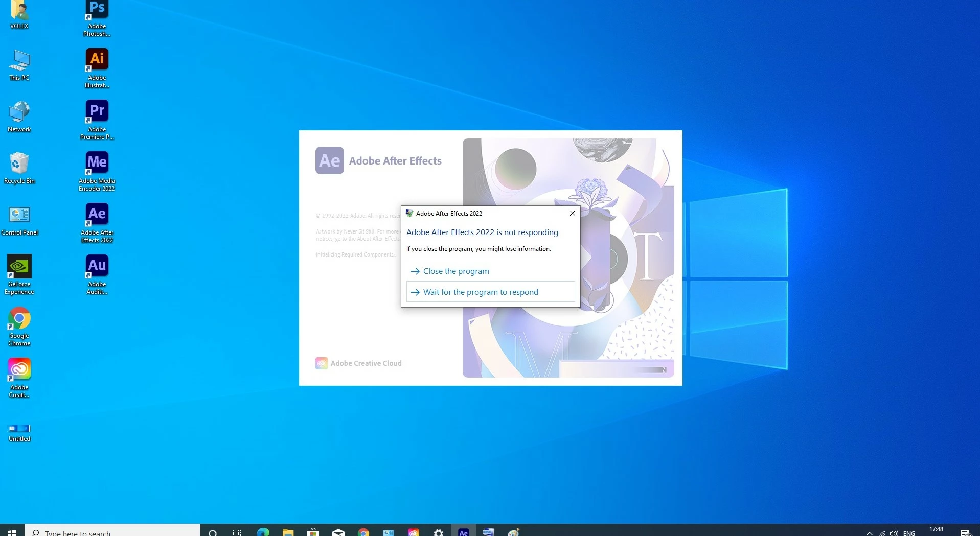This screenshot has height=536, width=980.
Task: Click the ENG language indicator
Action: [909, 533]
